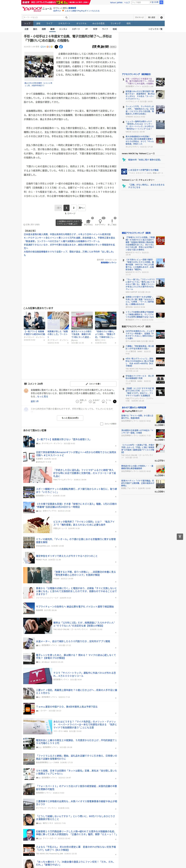
Task: Open Ｔｅｍｕ運営の中国ＰＤＤ article
Action: coord(67,707)
